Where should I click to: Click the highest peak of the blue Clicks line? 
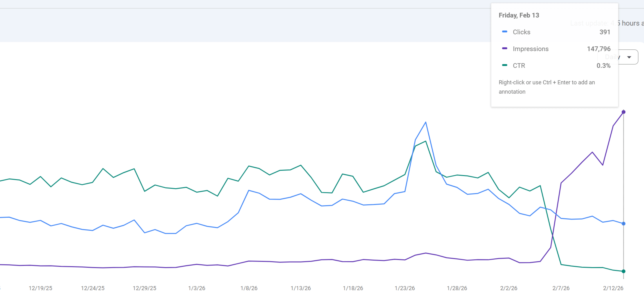tap(426, 122)
